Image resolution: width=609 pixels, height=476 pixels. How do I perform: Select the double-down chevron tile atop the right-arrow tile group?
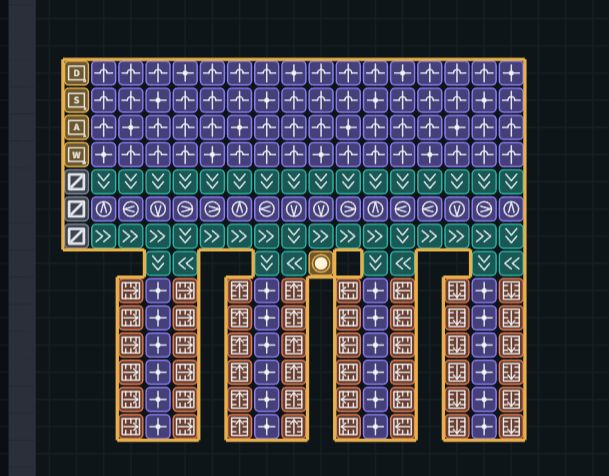(158, 263)
